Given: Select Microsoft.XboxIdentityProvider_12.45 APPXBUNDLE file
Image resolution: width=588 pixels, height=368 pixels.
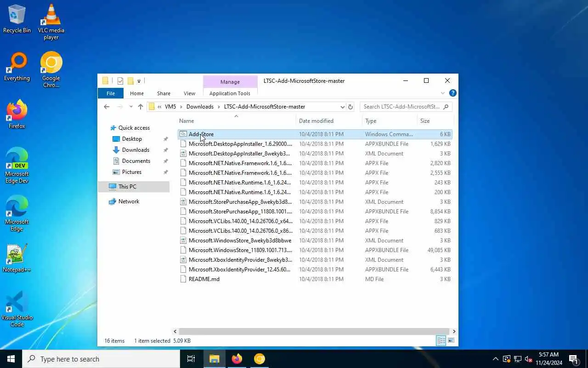Looking at the screenshot, I should [x=315, y=270].
